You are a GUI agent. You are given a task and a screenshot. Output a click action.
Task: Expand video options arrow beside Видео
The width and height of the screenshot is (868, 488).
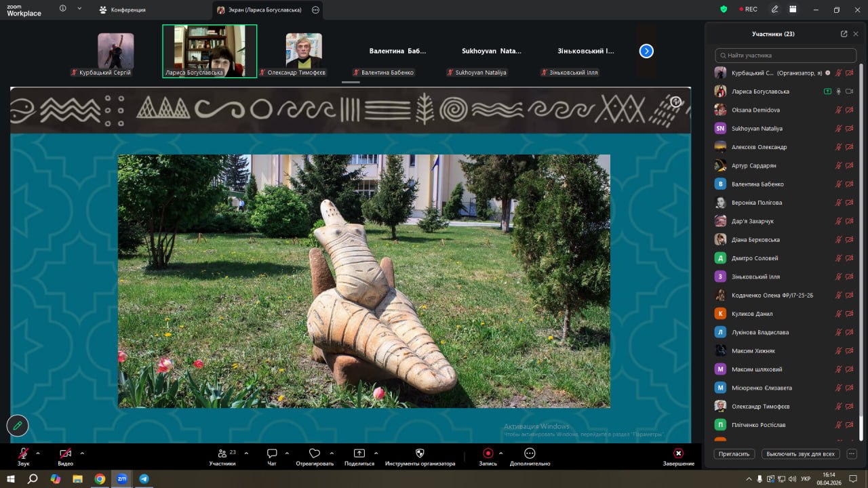pyautogui.click(x=82, y=453)
